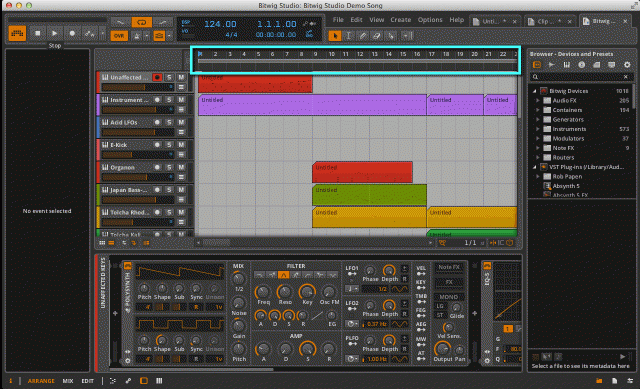Adjust the E-Kick track volume slider

138,155
